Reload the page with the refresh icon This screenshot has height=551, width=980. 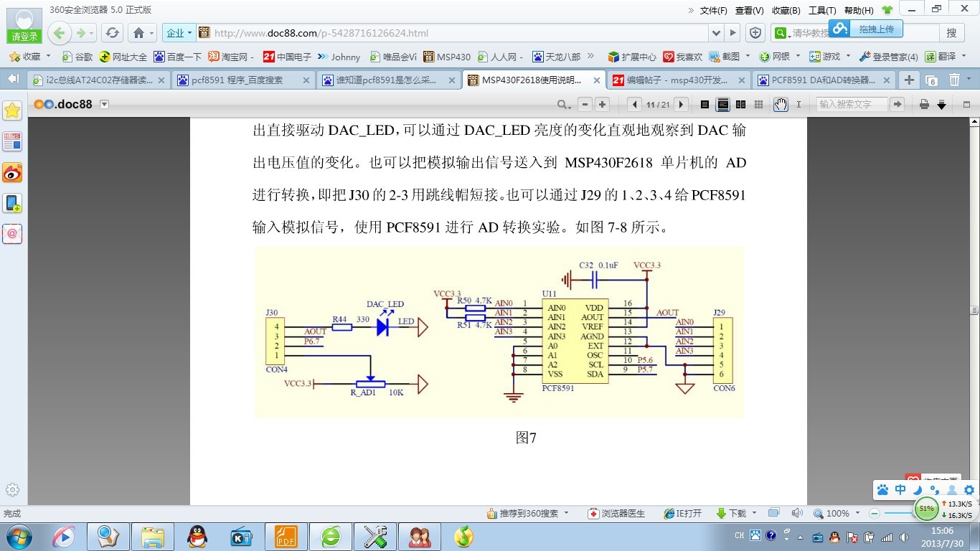click(112, 33)
